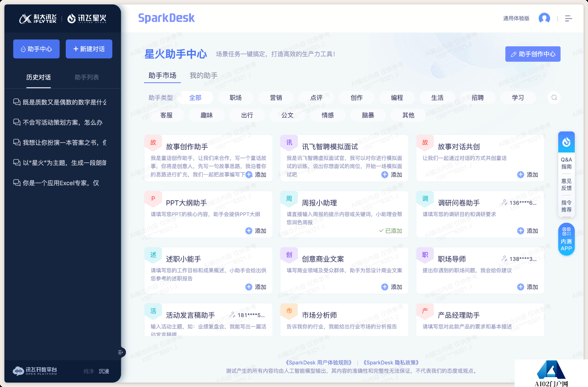The image size is (588, 387).
Task: Open the top-right hamburger menu icon
Action: [x=569, y=18]
